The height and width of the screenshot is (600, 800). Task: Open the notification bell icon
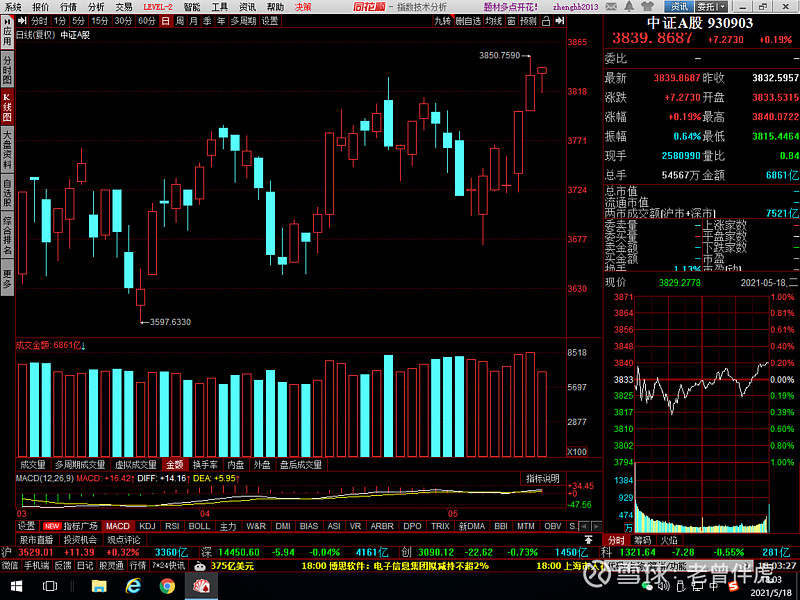pyautogui.click(x=629, y=7)
